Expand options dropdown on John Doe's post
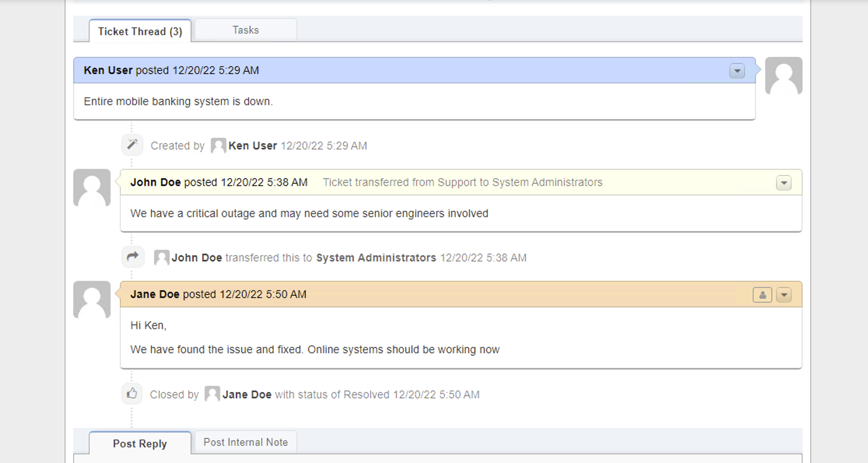868x463 pixels. coord(784,183)
